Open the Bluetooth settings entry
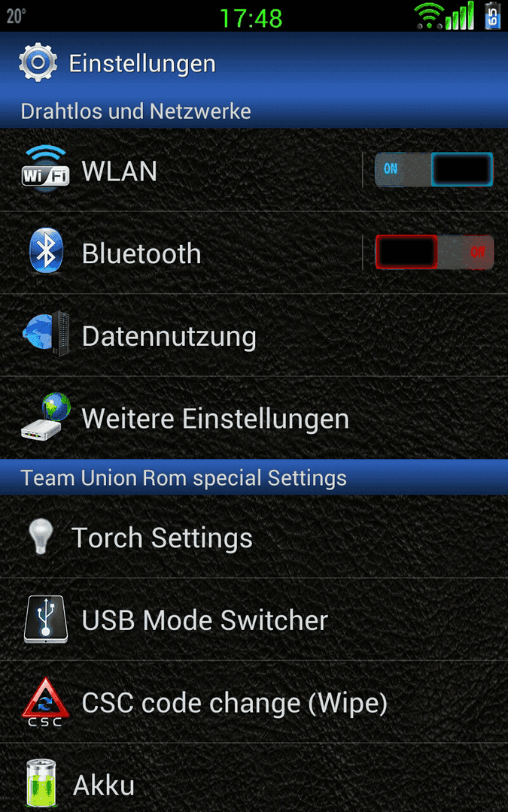508x812 pixels. click(181, 253)
